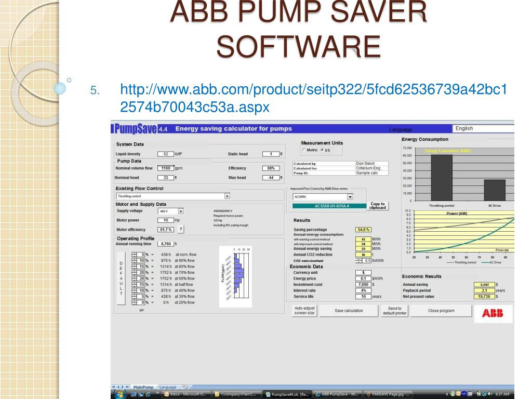Open the ABB logo in PumpSave
This screenshot has width=532, height=399.
[493, 313]
